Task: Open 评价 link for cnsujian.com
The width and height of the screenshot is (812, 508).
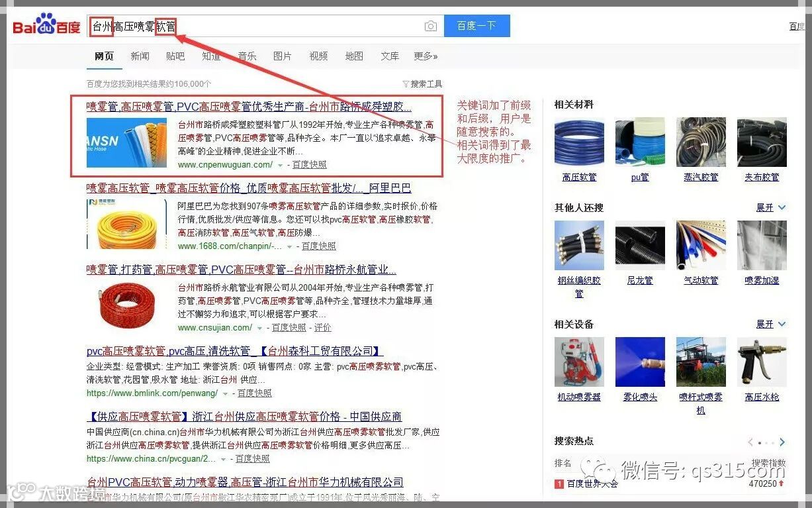Action: 322,328
